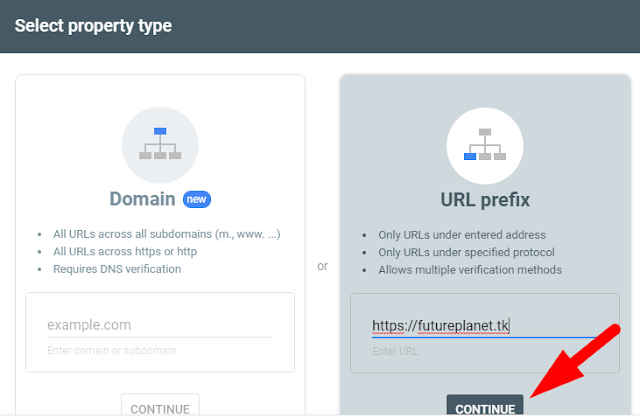Focus the example.com domain input field

coord(160,325)
